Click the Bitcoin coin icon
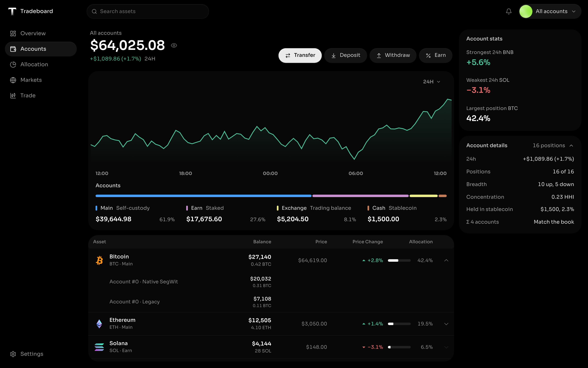588x368 pixels. tap(99, 260)
